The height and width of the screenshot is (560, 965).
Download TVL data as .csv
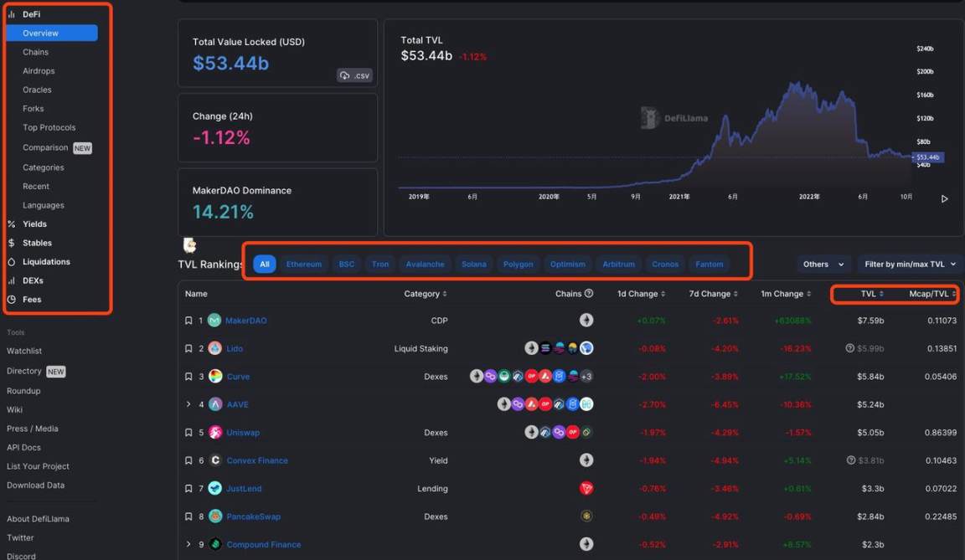pyautogui.click(x=354, y=75)
